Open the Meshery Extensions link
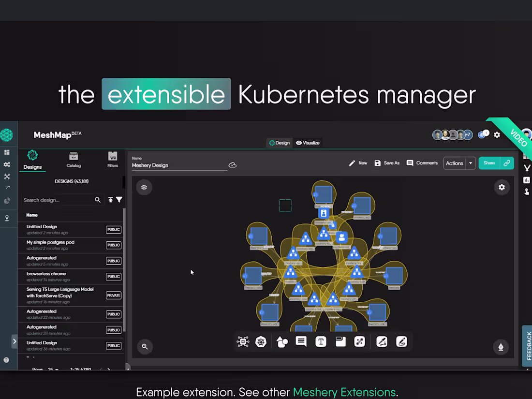 (x=345, y=392)
